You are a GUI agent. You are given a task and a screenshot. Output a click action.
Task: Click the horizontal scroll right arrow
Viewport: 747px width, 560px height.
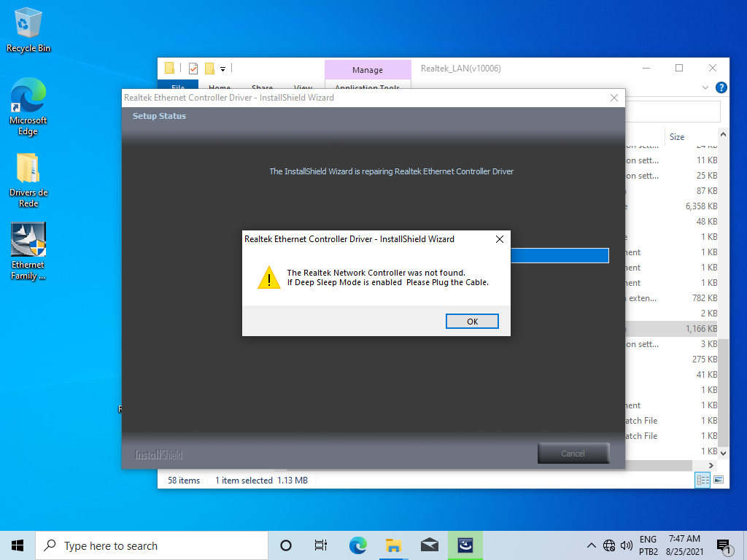pos(711,465)
